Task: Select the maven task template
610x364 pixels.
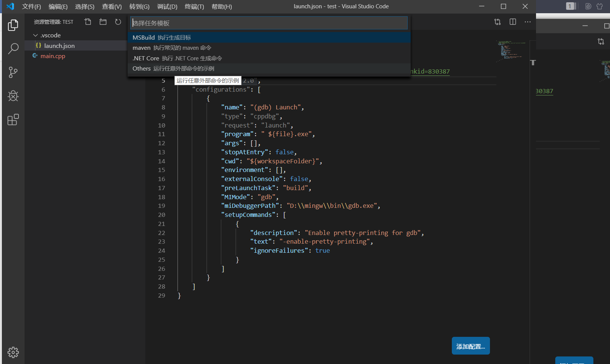Action: click(269, 48)
